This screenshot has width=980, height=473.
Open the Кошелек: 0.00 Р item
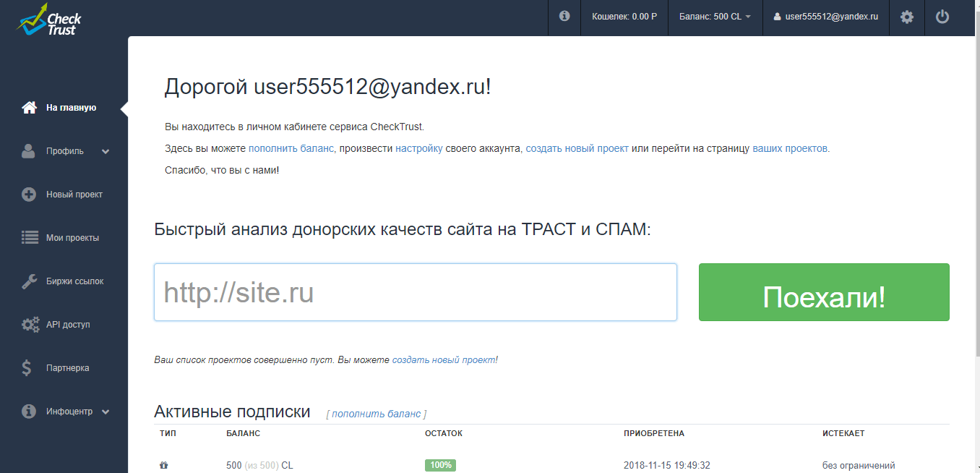pos(624,17)
